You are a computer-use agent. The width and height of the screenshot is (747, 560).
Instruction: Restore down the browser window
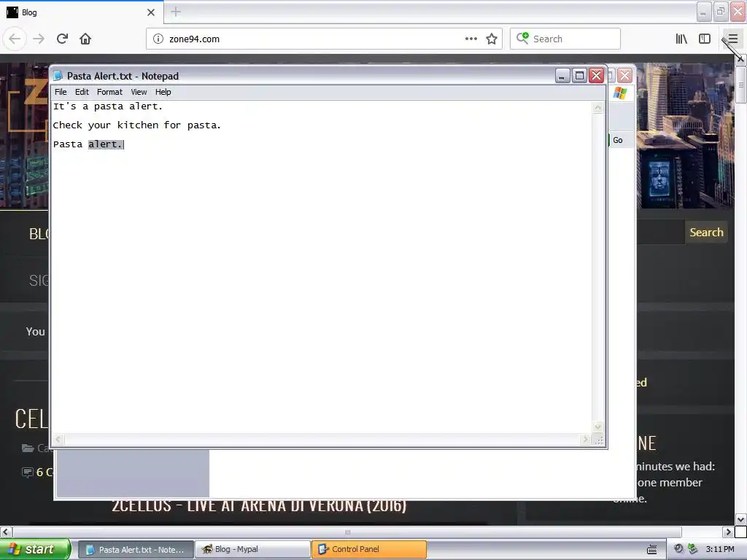pos(721,12)
